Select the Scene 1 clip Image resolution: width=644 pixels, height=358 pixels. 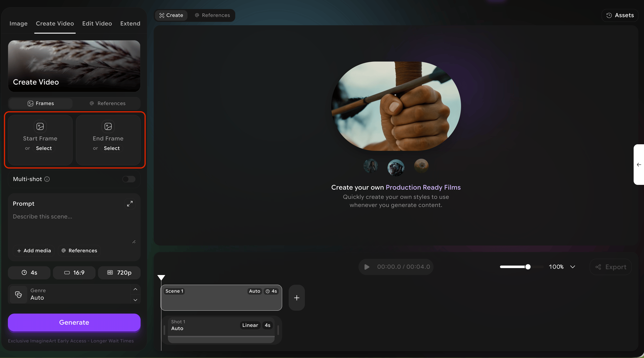221,298
